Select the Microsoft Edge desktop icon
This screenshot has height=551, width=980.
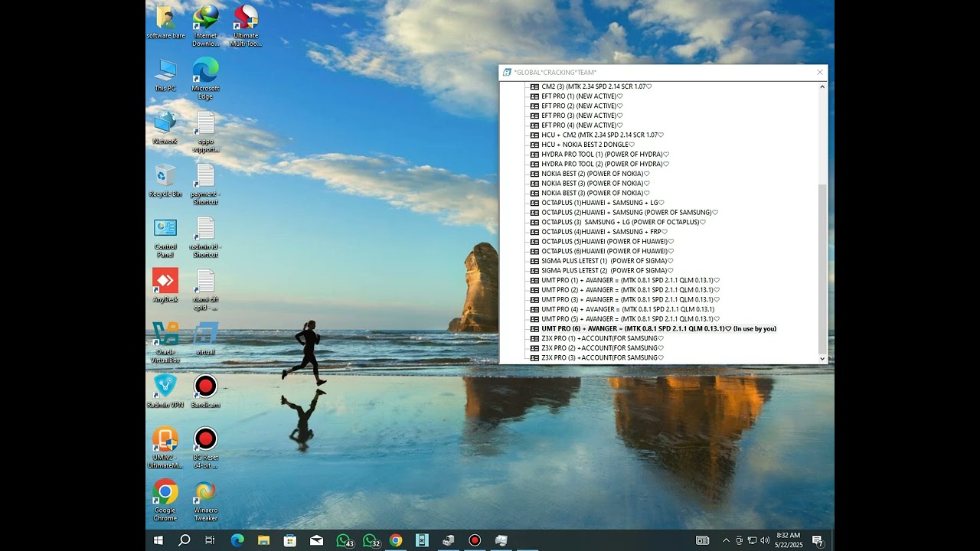coord(205,78)
